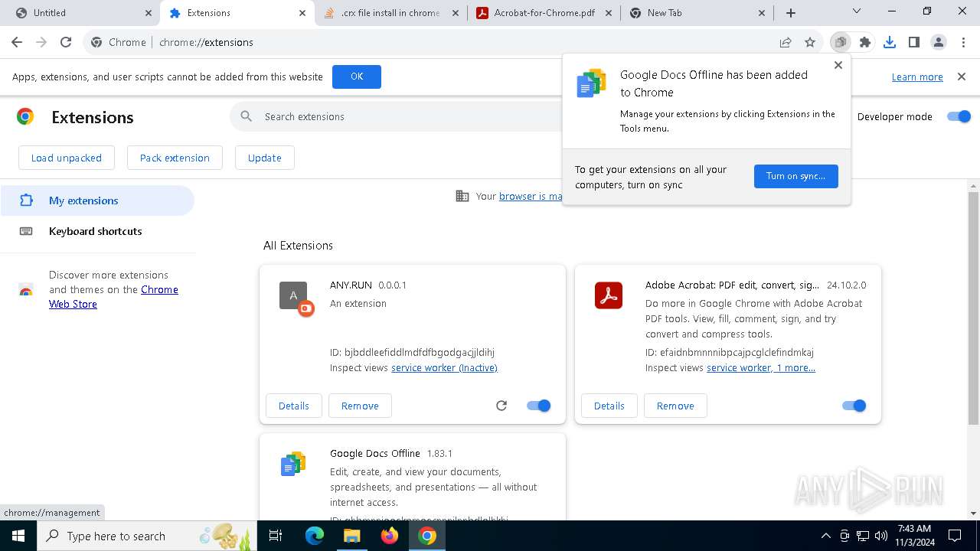The image size is (980, 551).
Task: Click the Update button
Action: click(265, 158)
